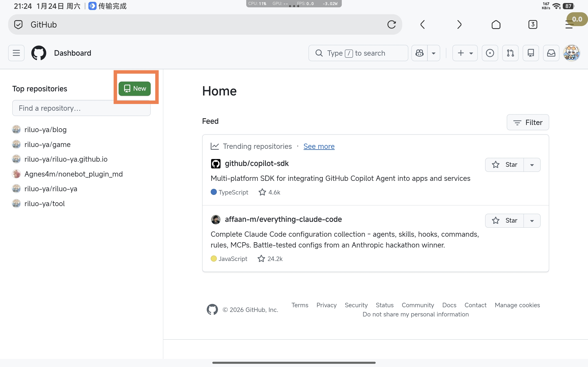Open the Notifications inbox icon
This screenshot has width=588, height=367.
(551, 53)
